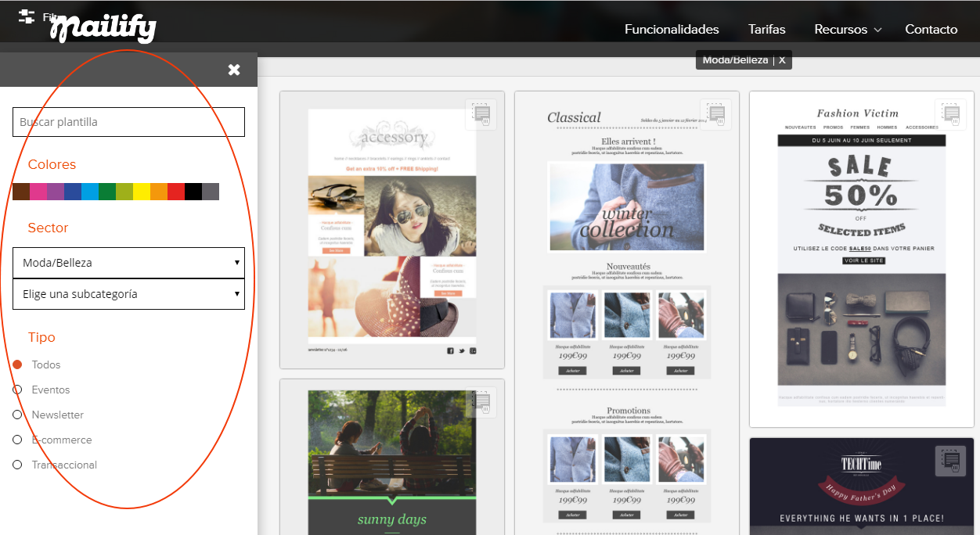
Task: Pick the light blue color swatch
Action: pos(90,192)
